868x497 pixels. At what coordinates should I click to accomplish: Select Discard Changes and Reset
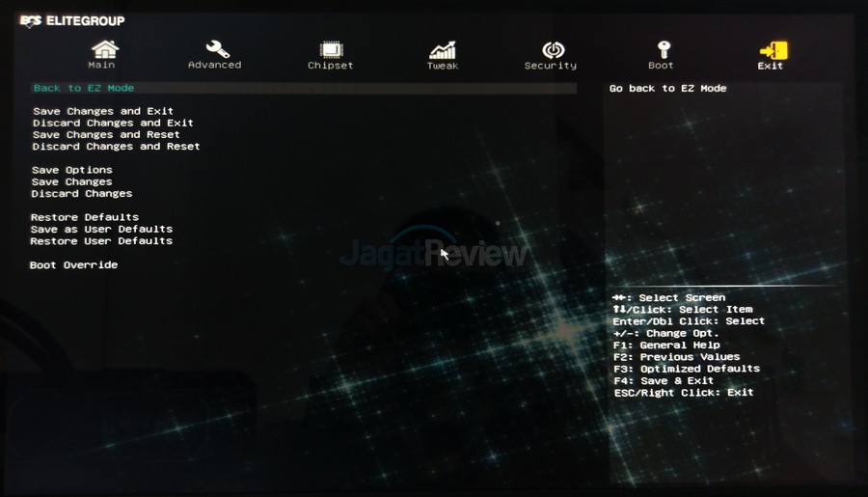(x=116, y=147)
